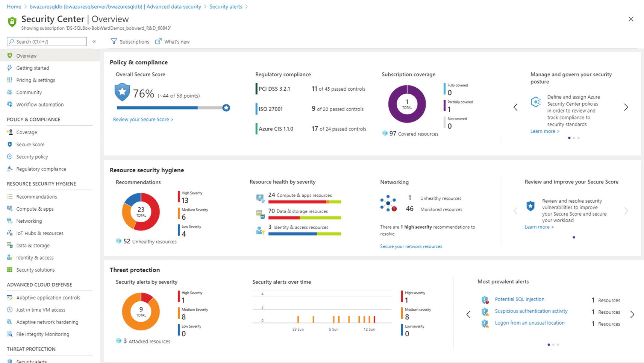The height and width of the screenshot is (363, 644).
Task: Click the Networking topology icon with alert
Action: (388, 203)
